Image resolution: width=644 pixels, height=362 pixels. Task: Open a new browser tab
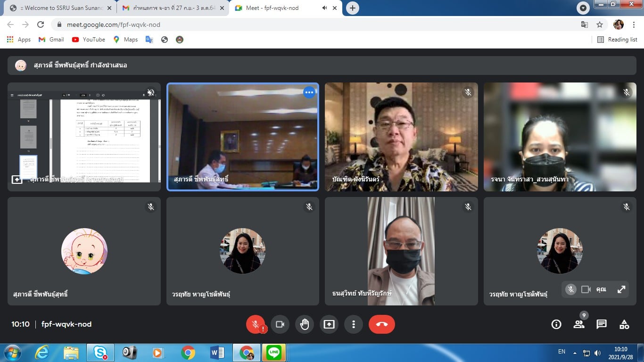352,8
